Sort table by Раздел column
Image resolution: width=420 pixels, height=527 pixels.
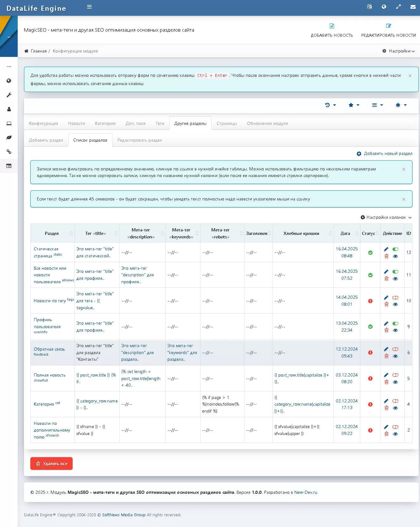[52, 233]
